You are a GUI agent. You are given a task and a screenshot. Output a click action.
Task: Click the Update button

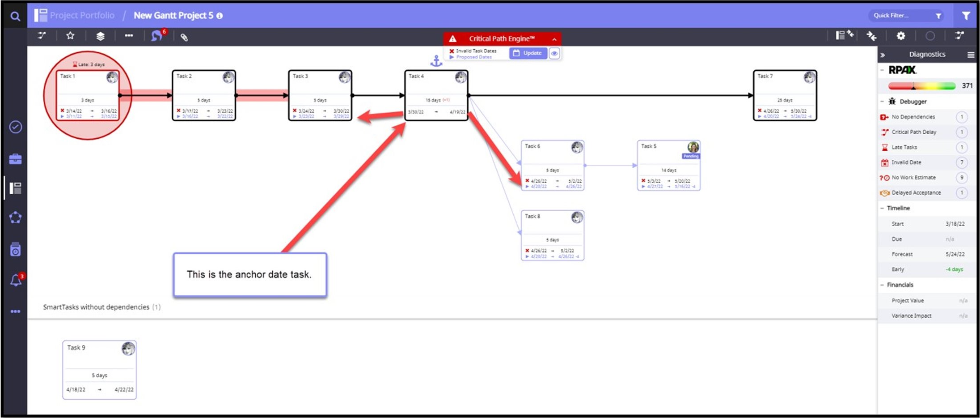click(x=528, y=53)
